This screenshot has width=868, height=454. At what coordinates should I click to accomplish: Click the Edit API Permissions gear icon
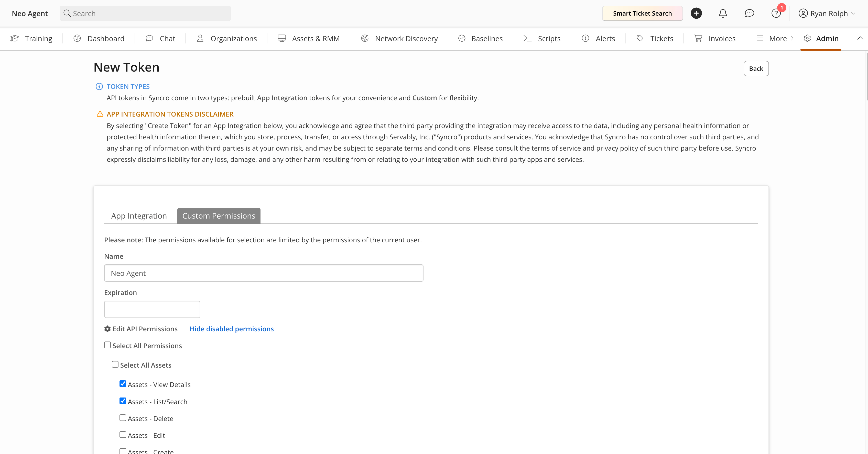[x=107, y=329]
